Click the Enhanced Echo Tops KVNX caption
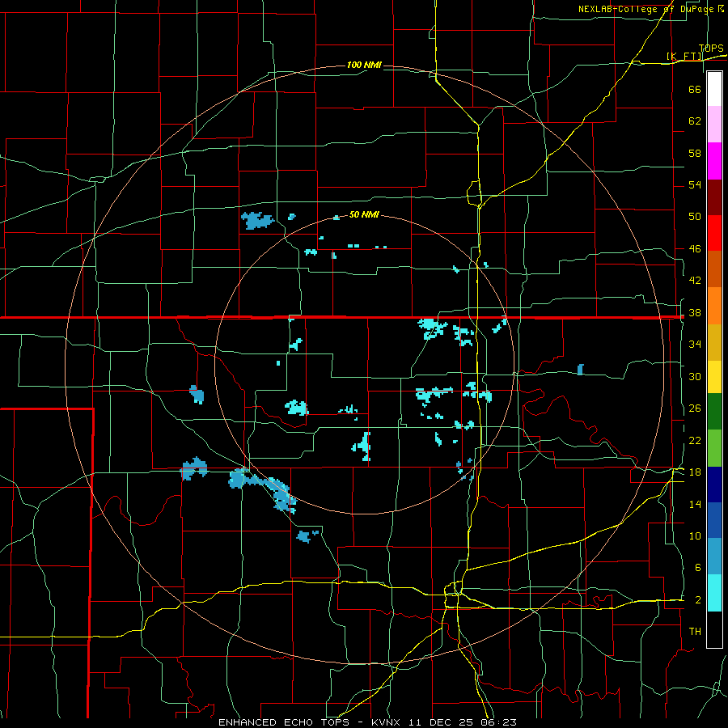Viewport: 728px width, 728px height. [x=367, y=722]
